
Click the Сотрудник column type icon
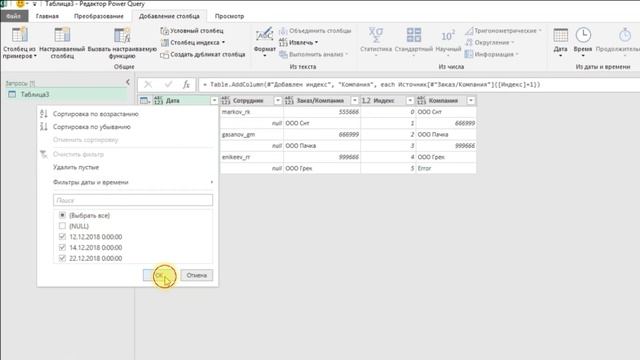tap(226, 100)
